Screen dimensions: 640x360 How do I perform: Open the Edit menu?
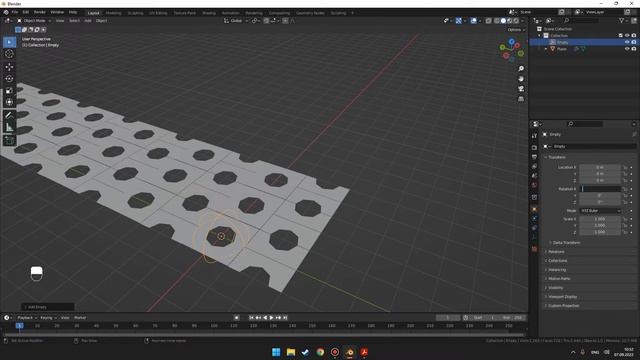pos(26,12)
